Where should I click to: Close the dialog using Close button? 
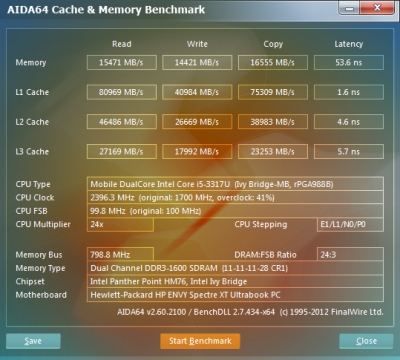[366, 341]
